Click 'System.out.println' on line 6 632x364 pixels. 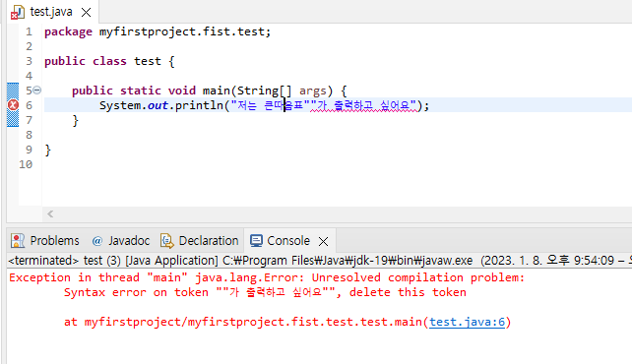(x=161, y=105)
